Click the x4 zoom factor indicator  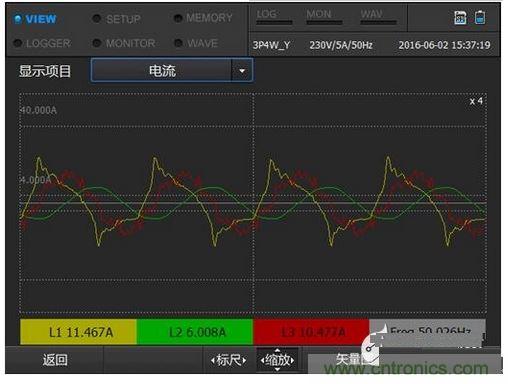(476, 101)
